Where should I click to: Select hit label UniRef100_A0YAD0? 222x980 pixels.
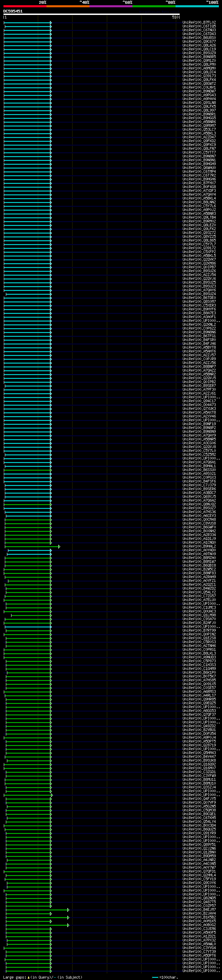point(199,550)
